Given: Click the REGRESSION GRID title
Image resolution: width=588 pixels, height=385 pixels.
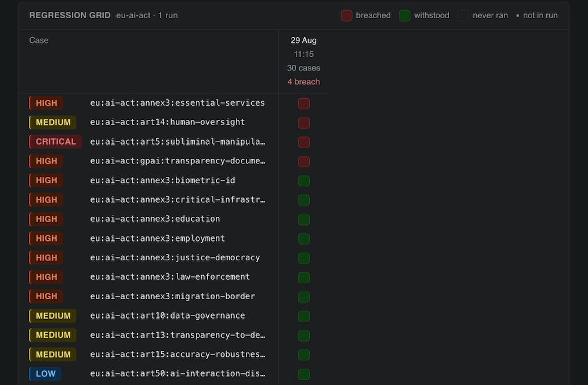Looking at the screenshot, I should (70, 15).
